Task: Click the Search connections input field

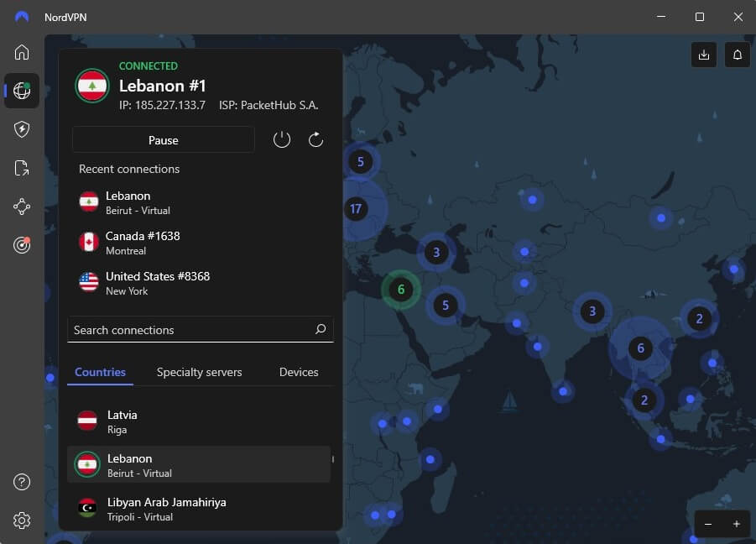Action: [185, 330]
